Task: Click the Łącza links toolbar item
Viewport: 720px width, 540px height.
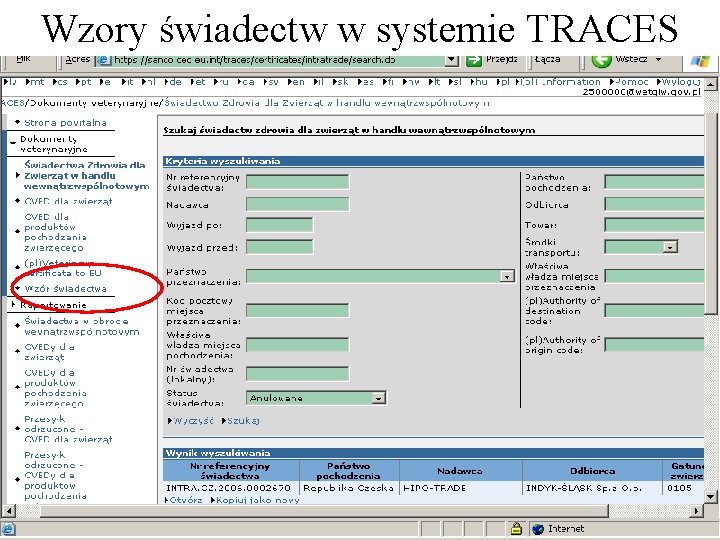Action: 547,59
